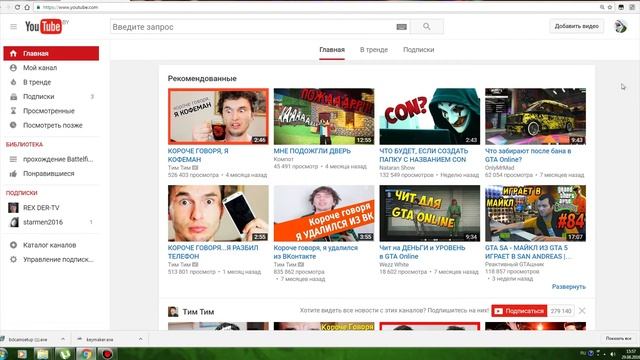The height and width of the screenshot is (360, 640).
Task: Click the OnlyMrMad channel name
Action: click(x=500, y=168)
